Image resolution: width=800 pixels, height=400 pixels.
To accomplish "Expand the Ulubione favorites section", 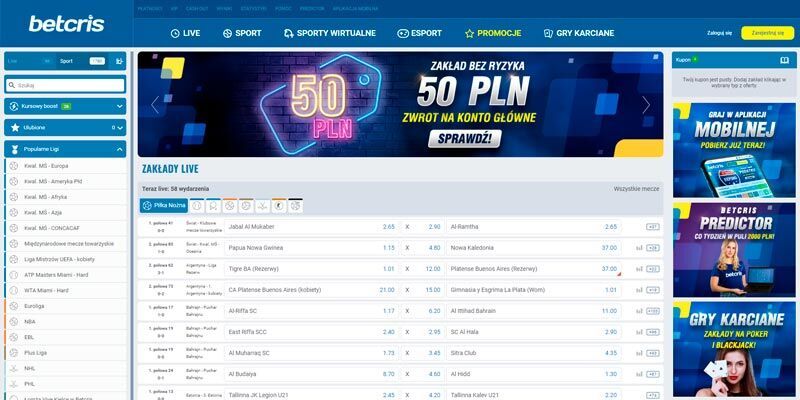I will tap(65, 128).
